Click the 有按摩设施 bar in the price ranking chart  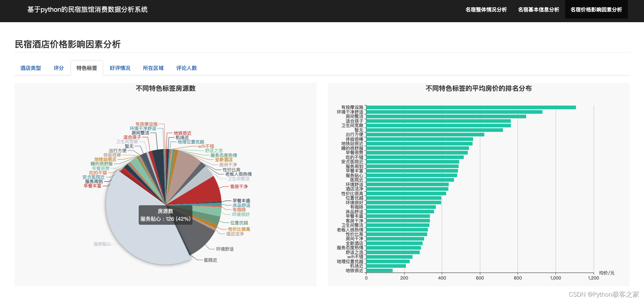tap(471, 107)
